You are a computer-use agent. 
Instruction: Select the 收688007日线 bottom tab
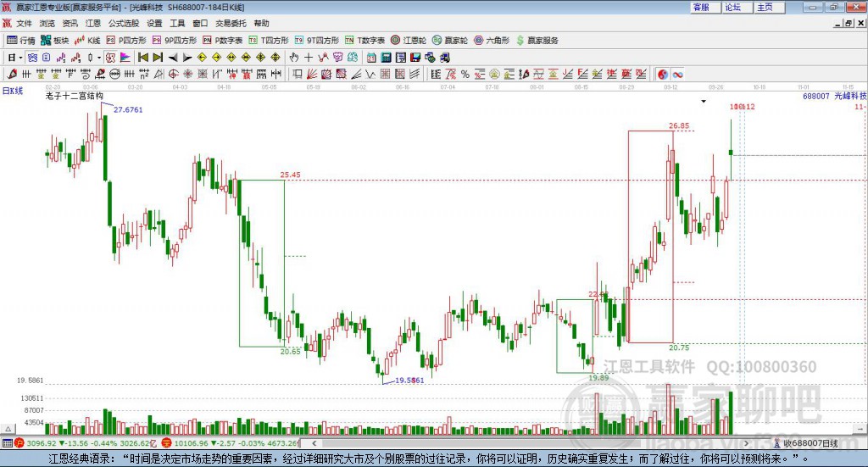point(807,443)
